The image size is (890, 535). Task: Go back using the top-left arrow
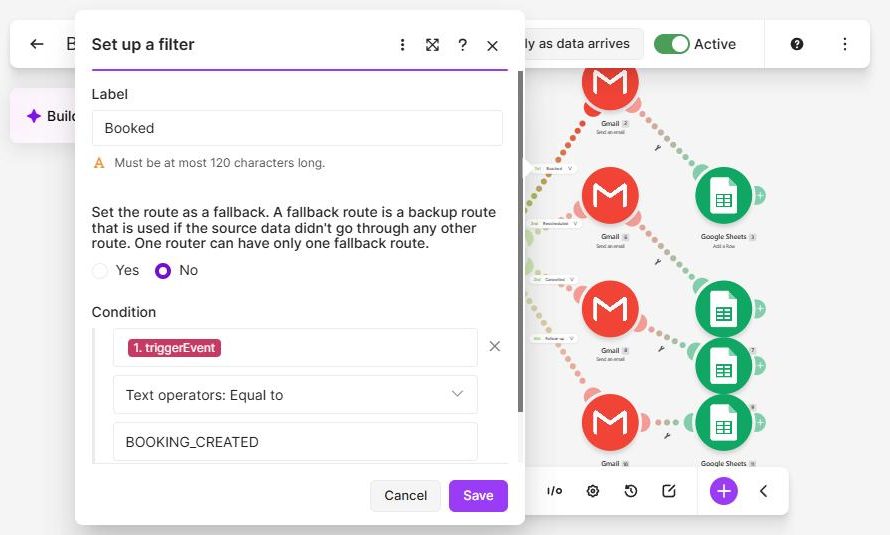[x=37, y=44]
